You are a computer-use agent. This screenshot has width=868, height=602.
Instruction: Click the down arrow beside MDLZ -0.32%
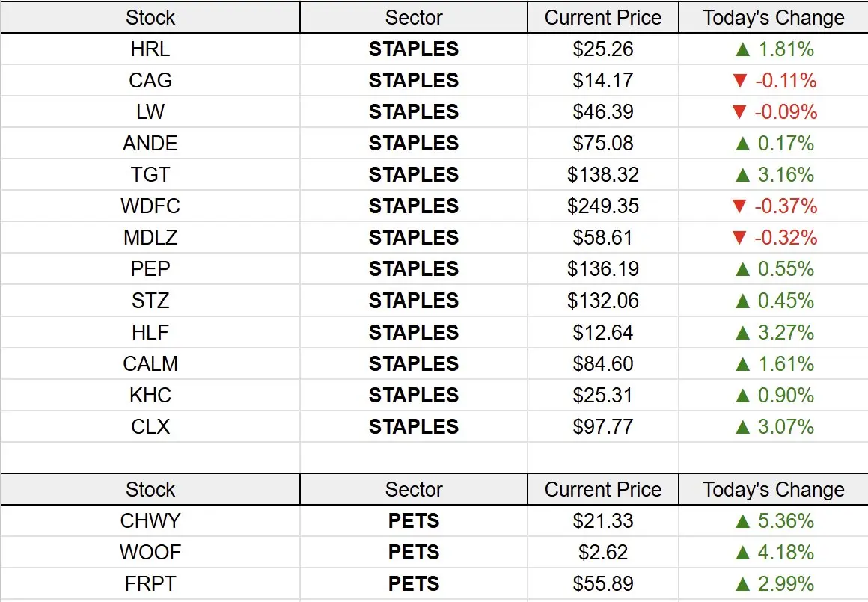pos(739,238)
